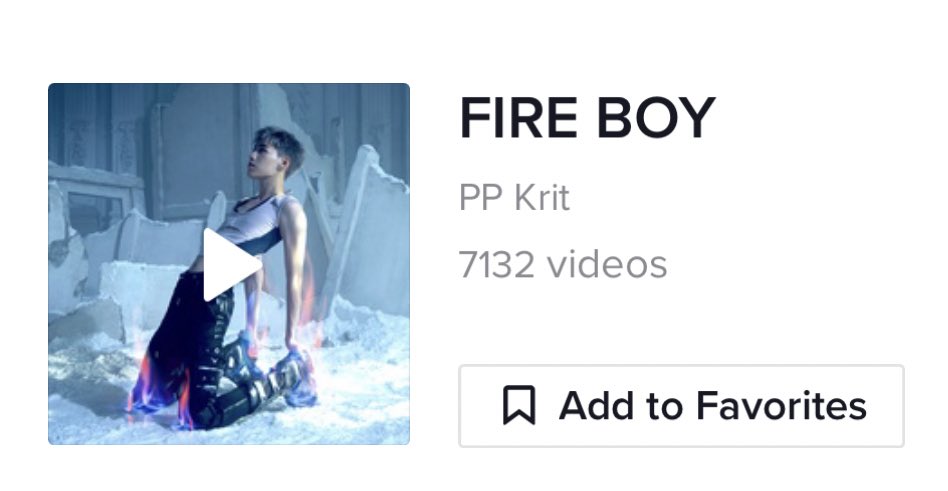The width and height of the screenshot is (948, 491).
Task: Click the Add to Favorites outlined button
Action: (681, 406)
